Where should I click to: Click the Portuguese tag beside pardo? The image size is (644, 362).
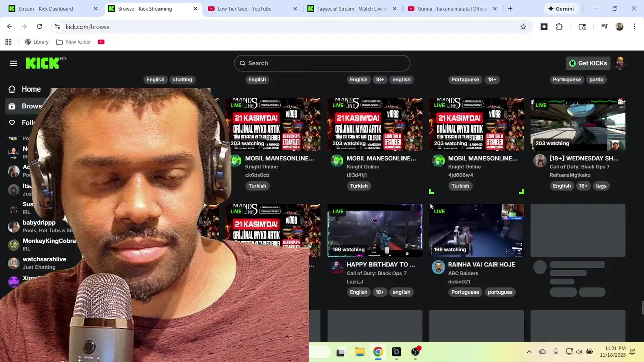(x=567, y=80)
